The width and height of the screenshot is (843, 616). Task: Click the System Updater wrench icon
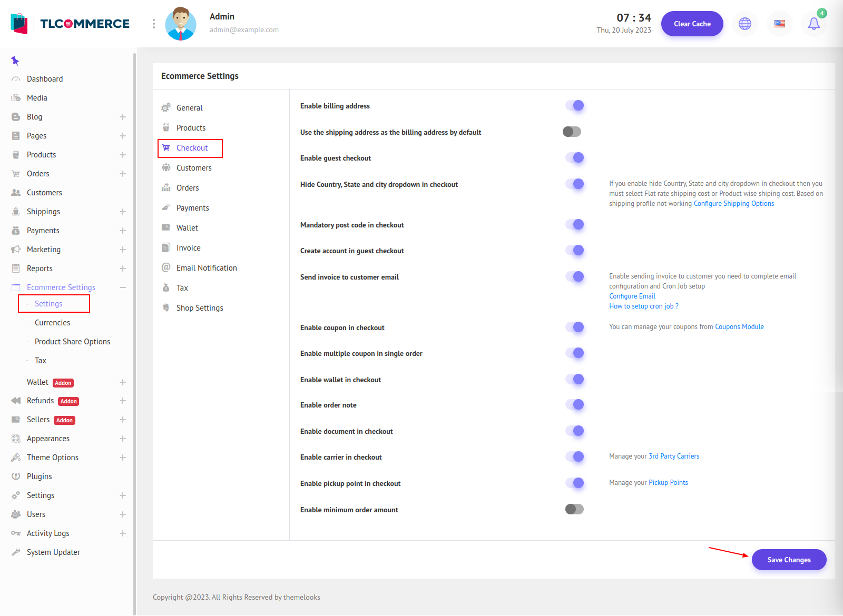coord(16,552)
